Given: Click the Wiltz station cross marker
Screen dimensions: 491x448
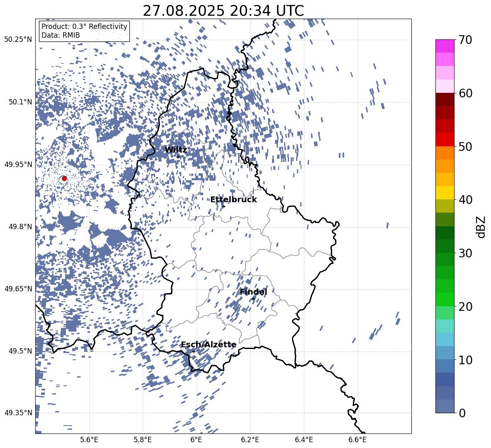Looking at the screenshot, I should tap(178, 157).
